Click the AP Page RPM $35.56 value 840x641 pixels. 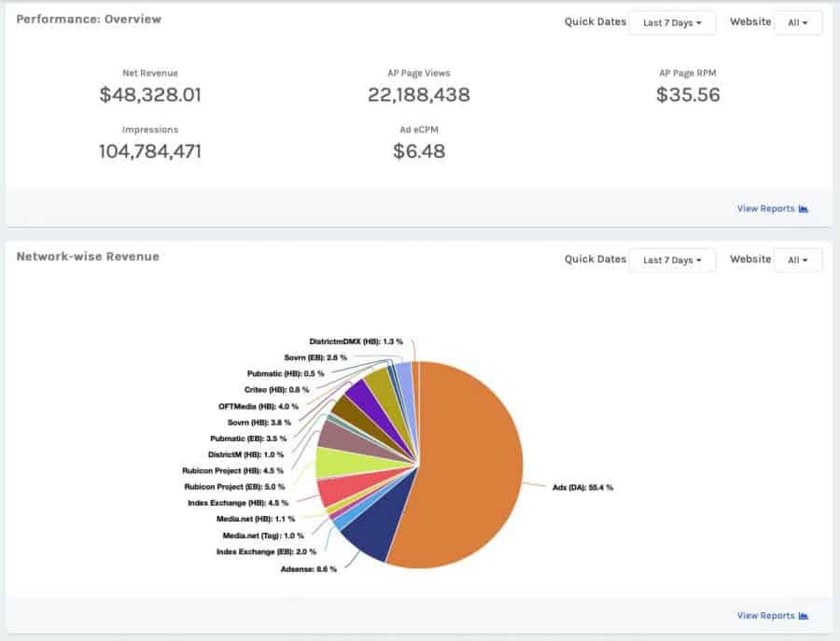click(688, 95)
